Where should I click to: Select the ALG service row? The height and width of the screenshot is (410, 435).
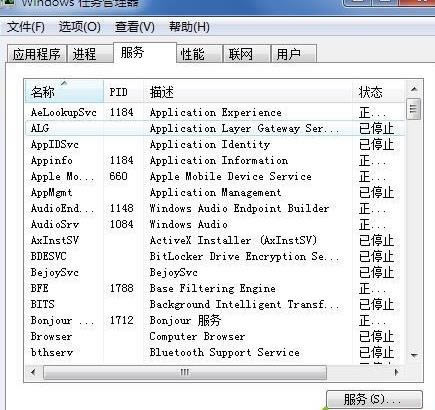(x=215, y=128)
